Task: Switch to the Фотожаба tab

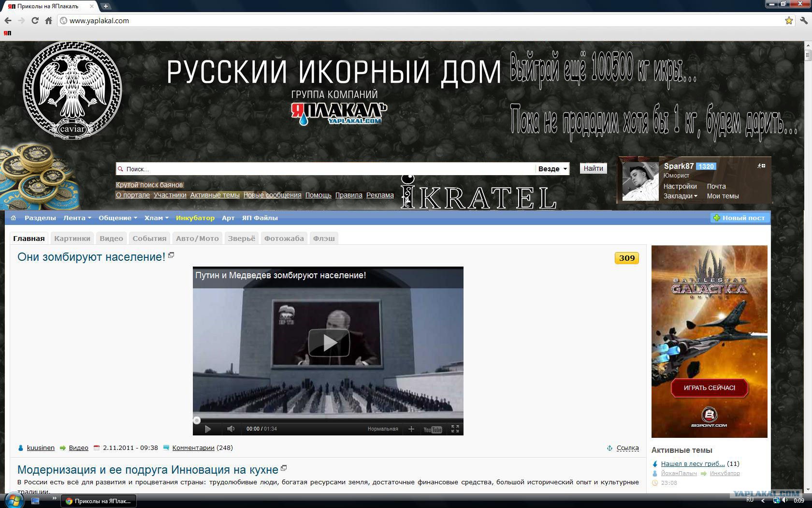Action: (284, 238)
